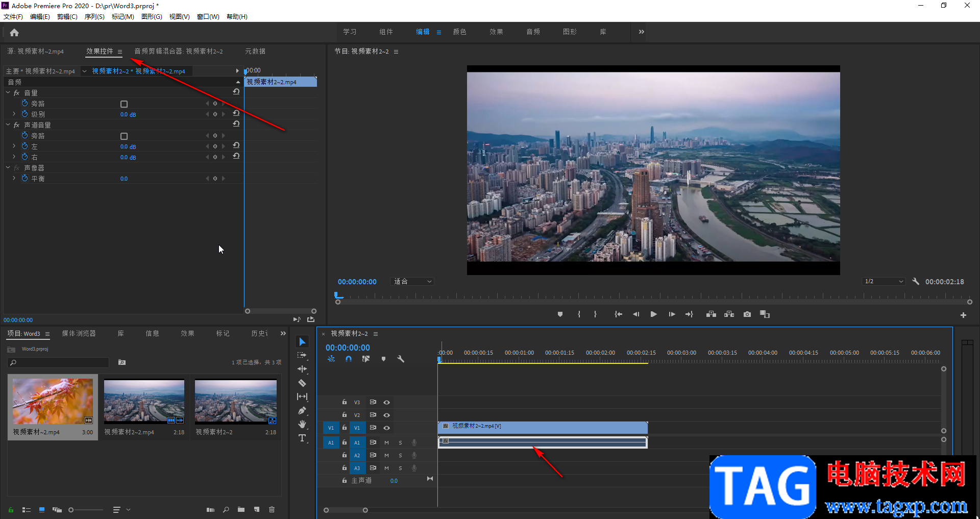Play the program monitor video
The height and width of the screenshot is (519, 980).
point(654,314)
